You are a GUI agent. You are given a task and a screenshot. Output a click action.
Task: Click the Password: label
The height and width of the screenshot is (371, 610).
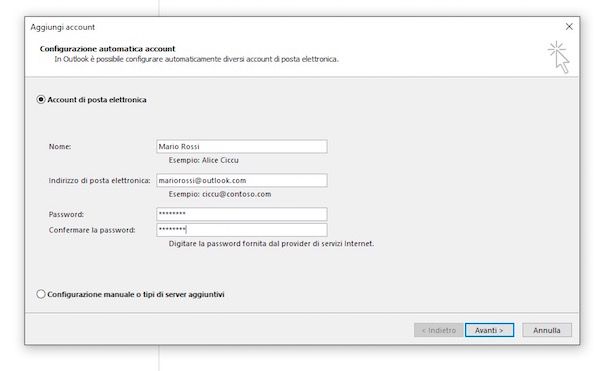(66, 214)
